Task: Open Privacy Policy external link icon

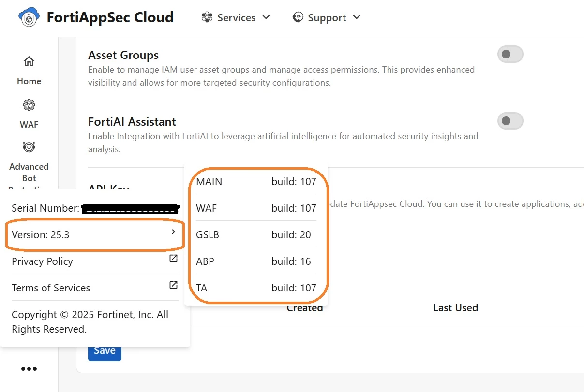Action: [x=173, y=259]
